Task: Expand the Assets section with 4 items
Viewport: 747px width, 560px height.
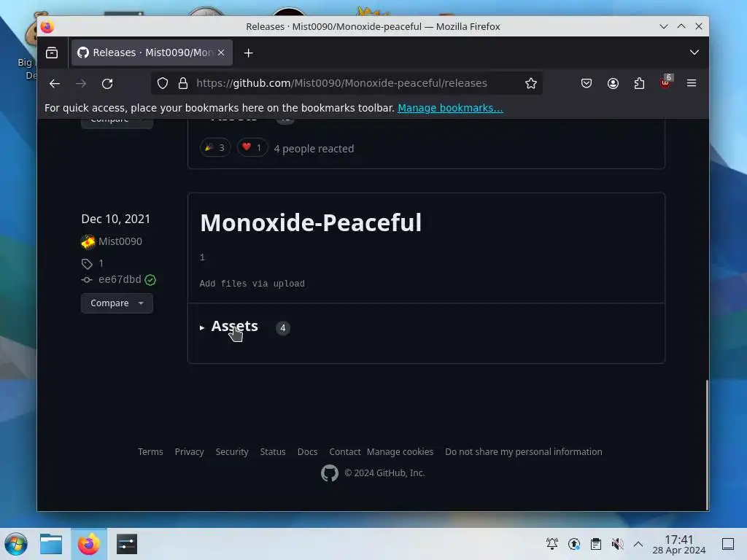Action: pos(234,327)
